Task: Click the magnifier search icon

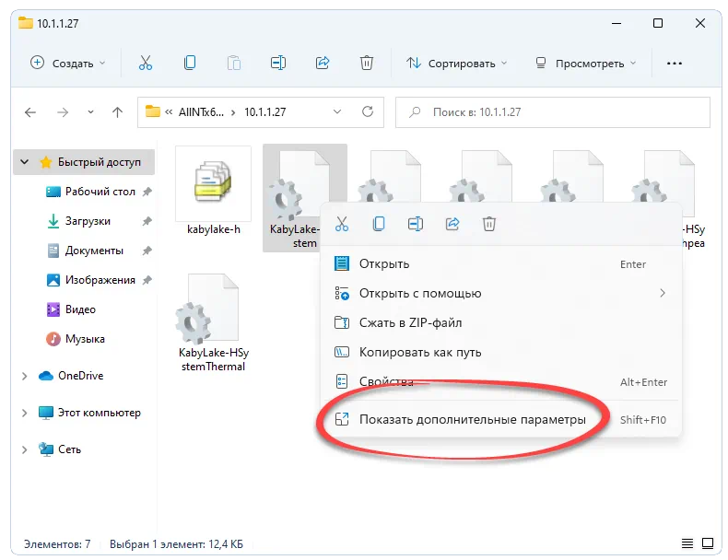Action: (x=415, y=111)
